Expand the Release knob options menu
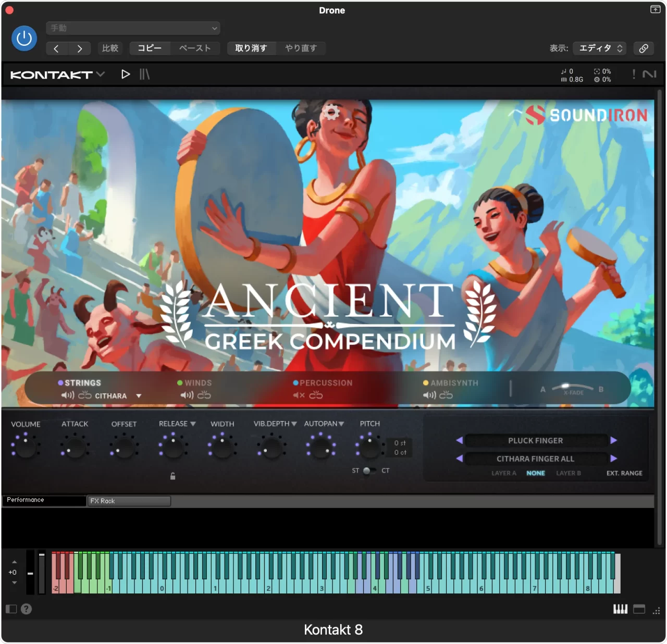 [x=193, y=424]
